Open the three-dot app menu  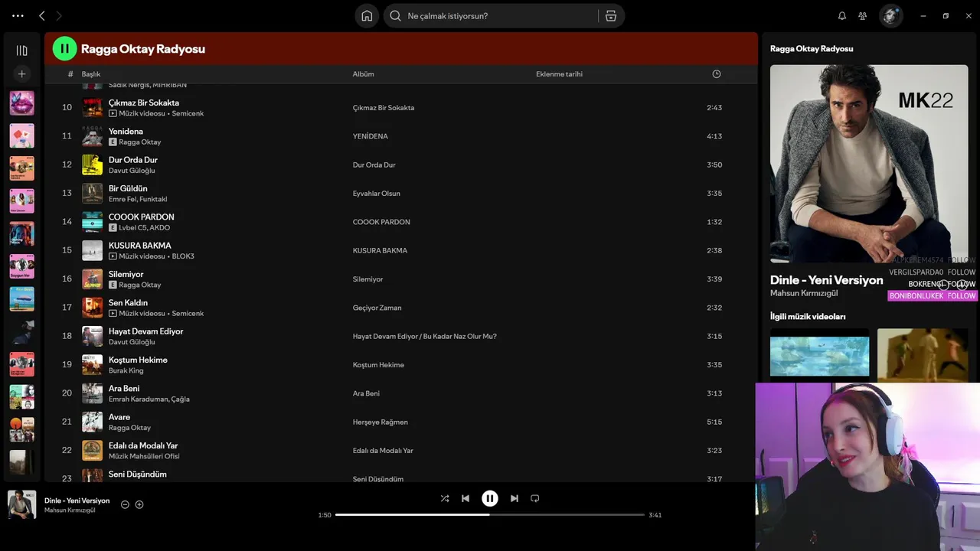(x=18, y=15)
